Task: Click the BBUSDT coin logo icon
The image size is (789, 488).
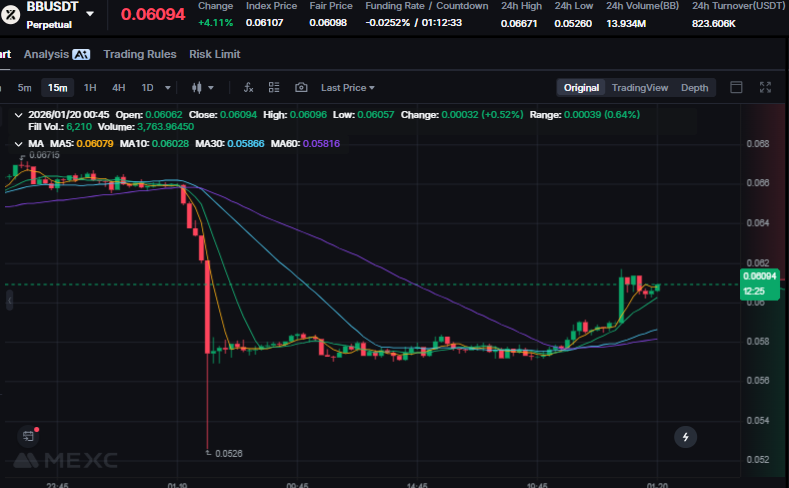Action: [x=10, y=15]
